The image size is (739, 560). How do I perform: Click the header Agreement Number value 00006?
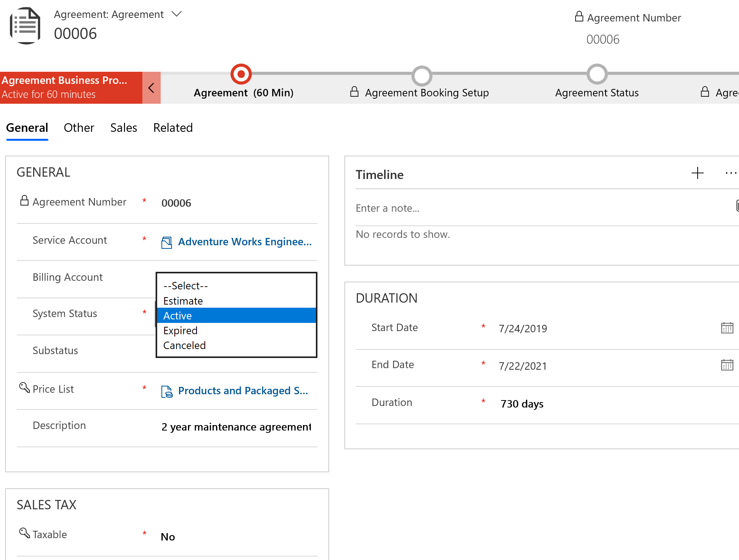pyautogui.click(x=603, y=39)
